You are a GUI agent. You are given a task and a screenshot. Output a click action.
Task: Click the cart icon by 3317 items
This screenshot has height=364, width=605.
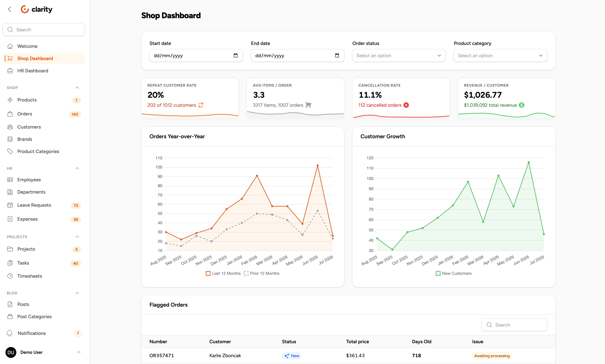point(308,105)
